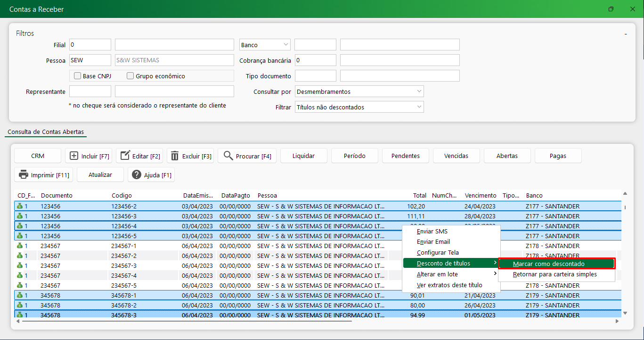Enable the Base CNPJ checkbox
The width and height of the screenshot is (644, 340).
78,76
